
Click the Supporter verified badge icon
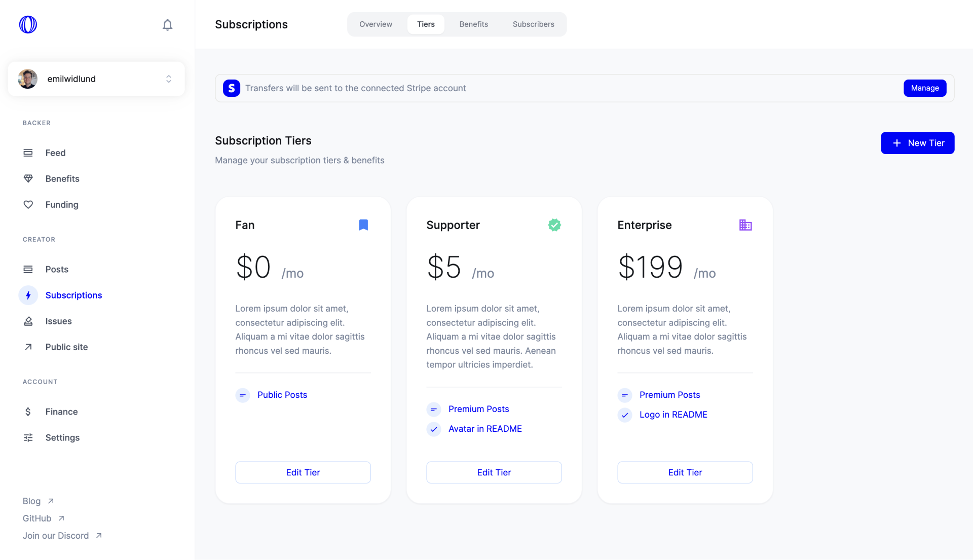pyautogui.click(x=555, y=225)
